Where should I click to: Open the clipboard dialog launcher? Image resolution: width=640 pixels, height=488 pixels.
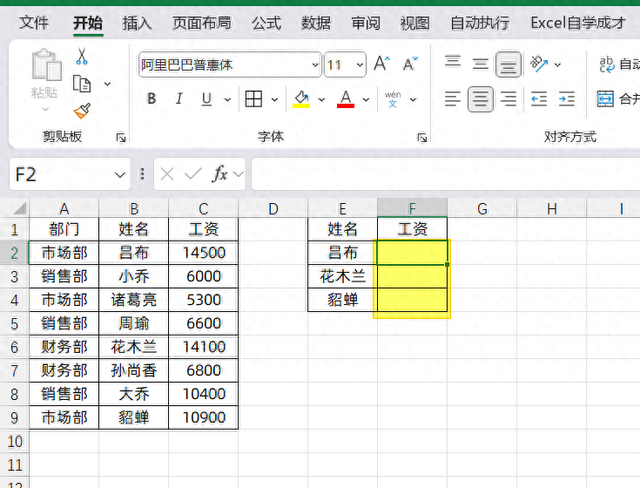pos(121,138)
